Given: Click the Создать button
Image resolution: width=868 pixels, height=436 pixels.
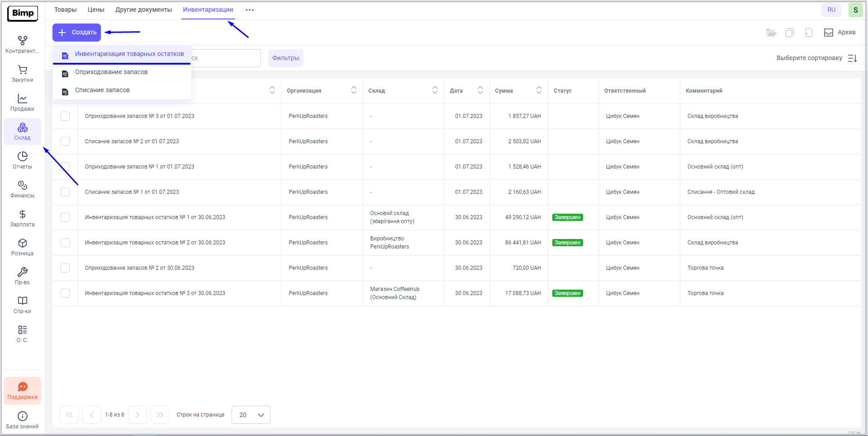Looking at the screenshot, I should [x=77, y=33].
